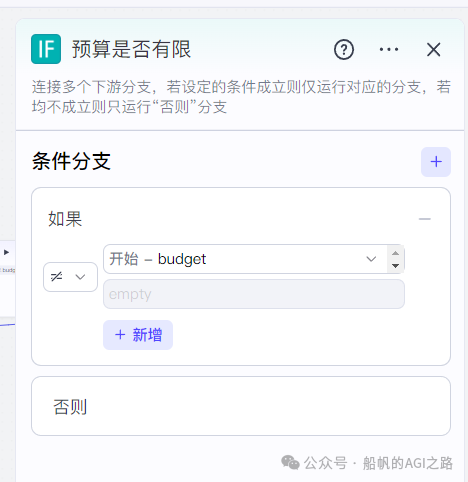Click the empty value input field
The width and height of the screenshot is (468, 482).
coord(254,294)
